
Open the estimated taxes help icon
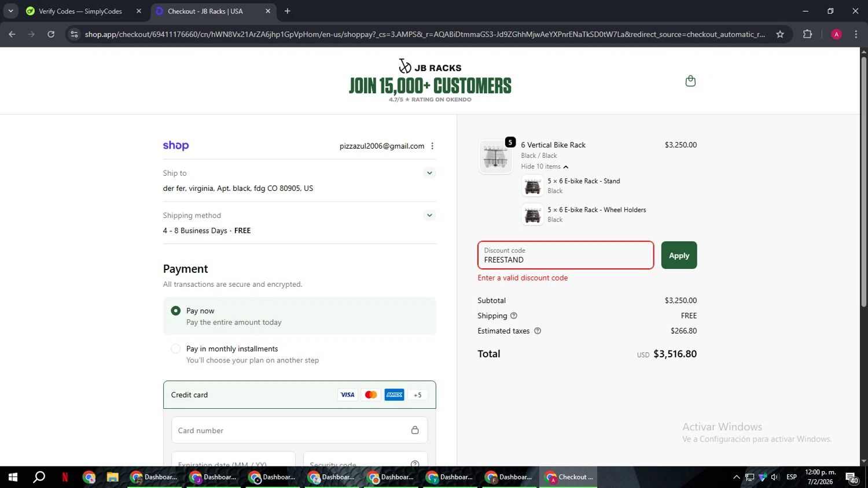(x=538, y=331)
